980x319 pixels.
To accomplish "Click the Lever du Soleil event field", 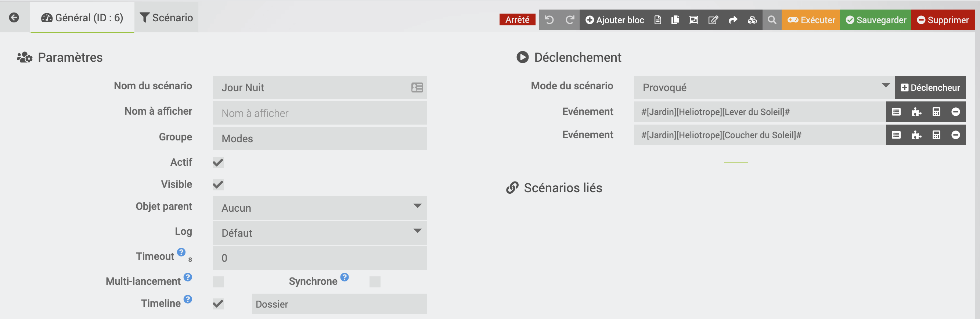I will (x=760, y=112).
